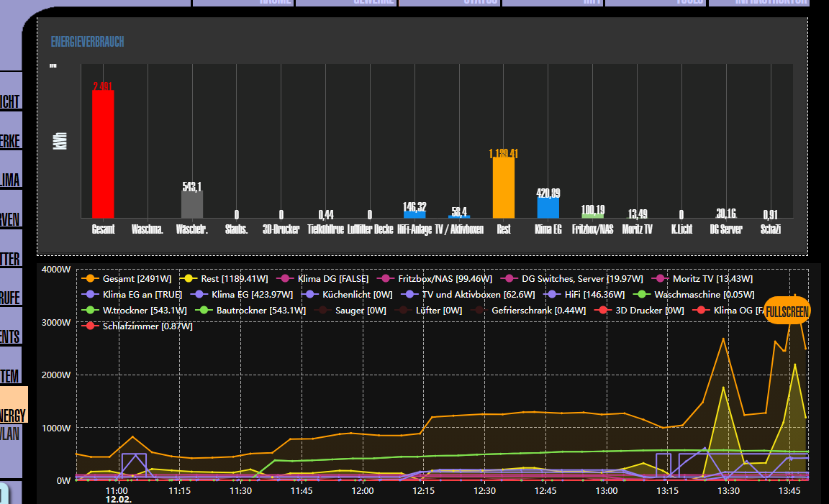Hide the Schlafzimmer [0.87W] legend series

point(137,326)
